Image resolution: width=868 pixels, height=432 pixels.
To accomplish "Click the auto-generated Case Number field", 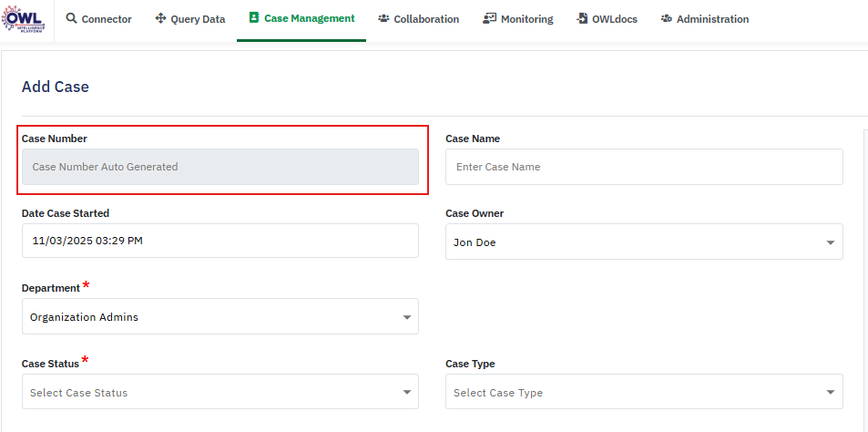I will point(220,167).
